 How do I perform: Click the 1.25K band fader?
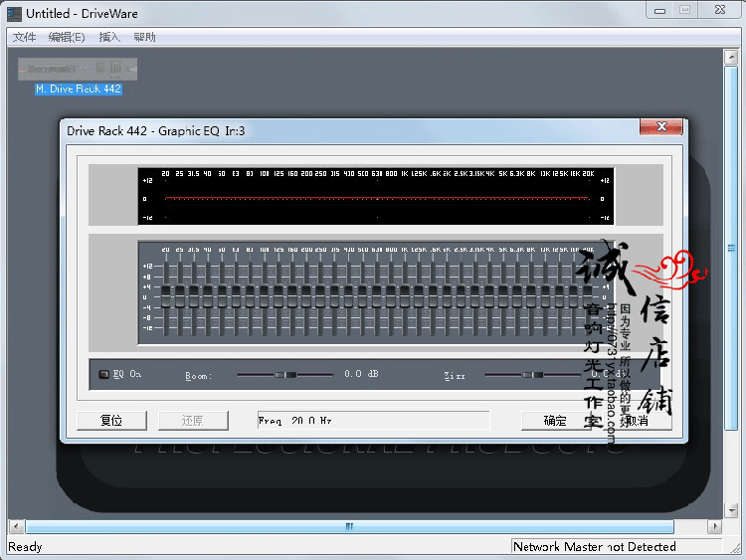[x=419, y=296]
